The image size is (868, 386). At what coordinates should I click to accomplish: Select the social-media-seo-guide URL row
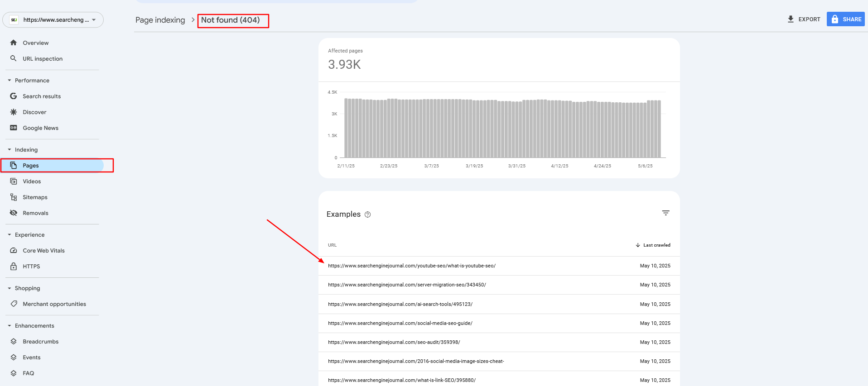[499, 323]
